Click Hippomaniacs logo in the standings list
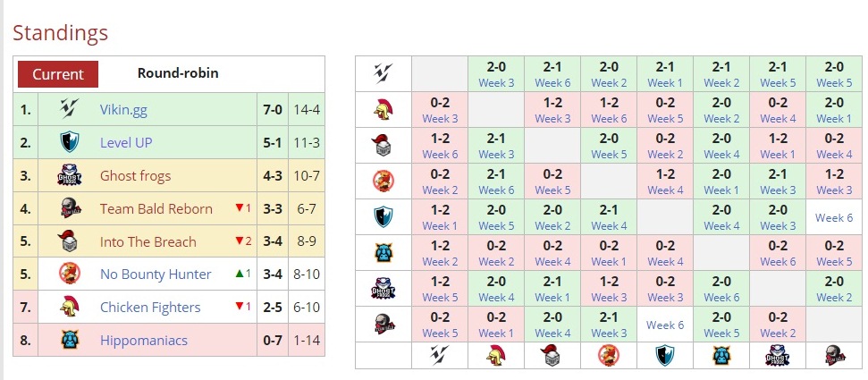This screenshot has width=868, height=380. [69, 340]
